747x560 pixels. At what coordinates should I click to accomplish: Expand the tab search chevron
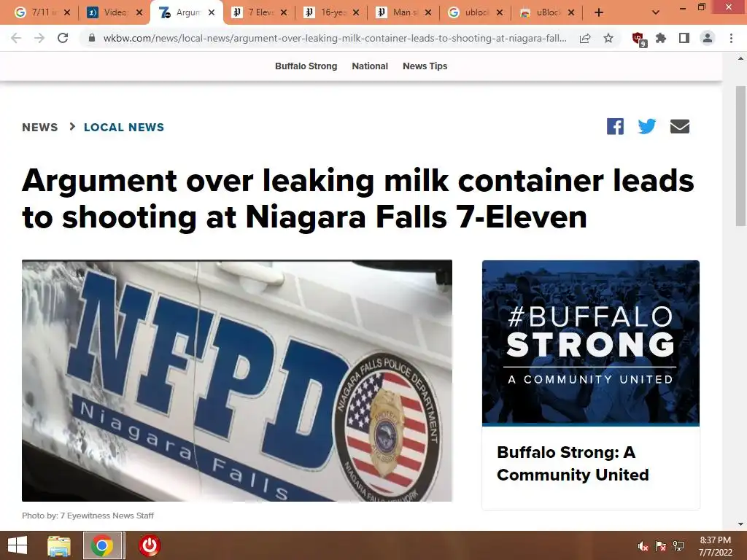(656, 12)
